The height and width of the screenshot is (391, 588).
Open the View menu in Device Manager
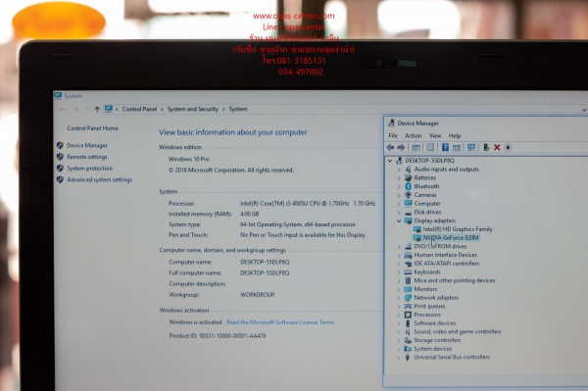click(x=435, y=135)
